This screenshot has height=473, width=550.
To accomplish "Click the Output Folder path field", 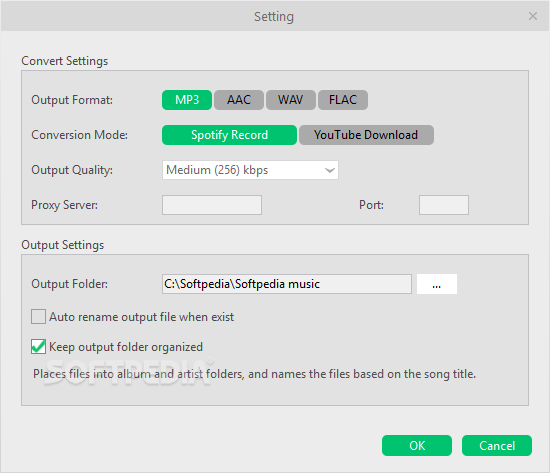I will (287, 284).
